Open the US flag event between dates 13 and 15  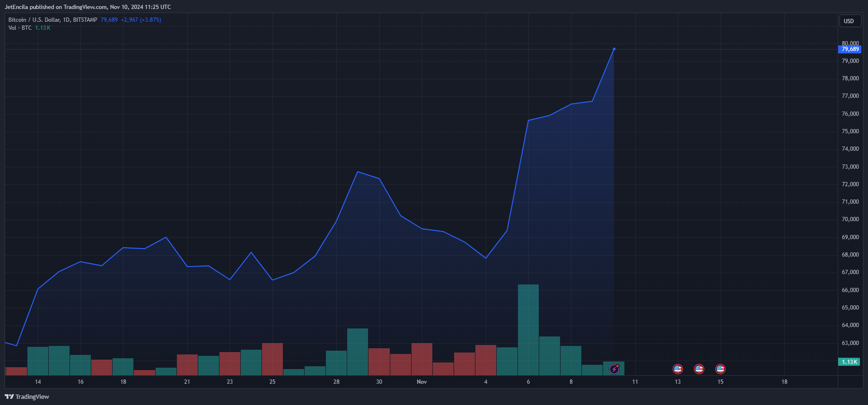[699, 369]
